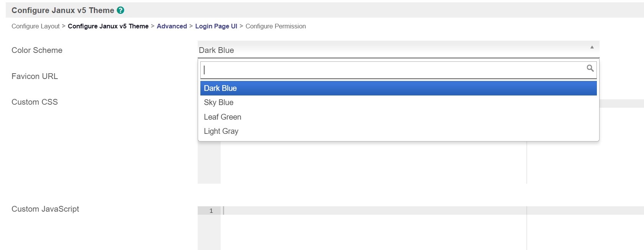Click the Color Scheme box showing Dark Blue
This screenshot has height=250, width=644.
pos(391,50)
